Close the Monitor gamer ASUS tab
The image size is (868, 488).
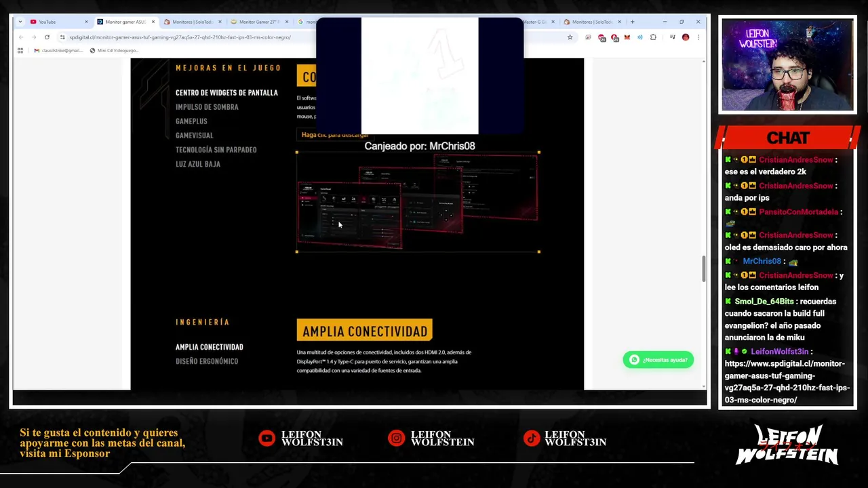153,22
